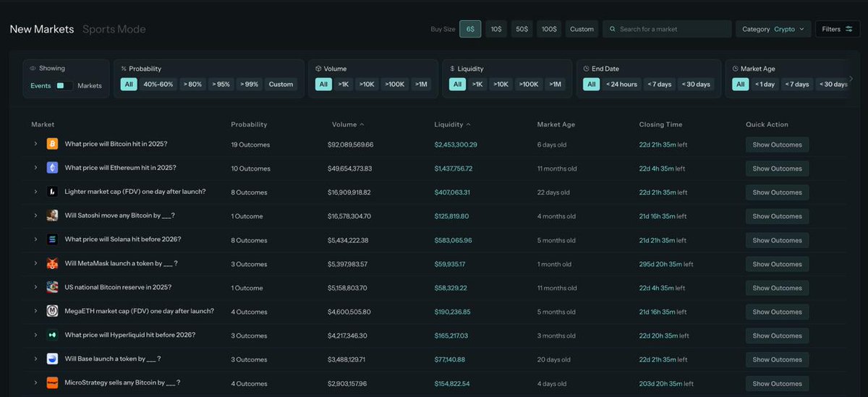Click the Satoshi market thumbnail icon
This screenshot has height=397, width=868.
(x=52, y=215)
